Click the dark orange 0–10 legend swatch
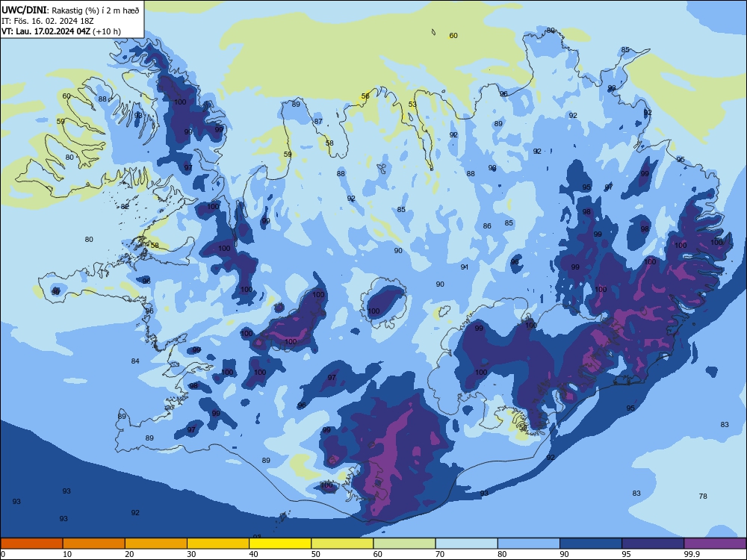The height and width of the screenshot is (560, 747). 31,544
